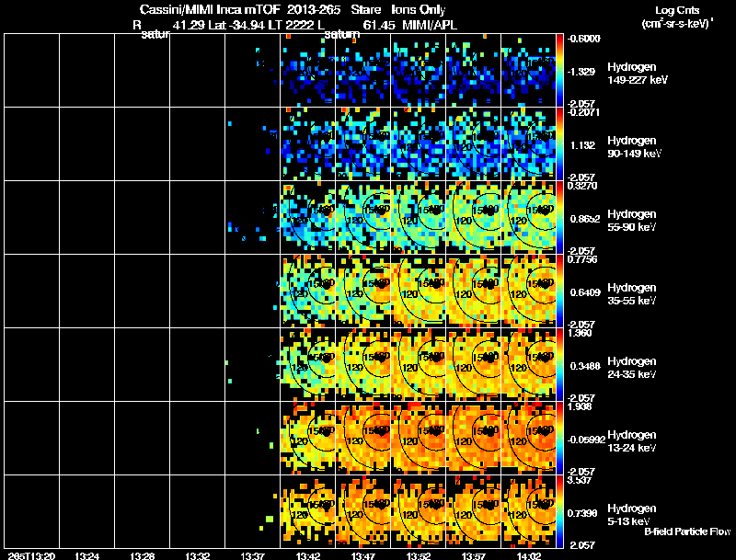
Task: Click the 'Stare' word in the title
Action: 365,9
